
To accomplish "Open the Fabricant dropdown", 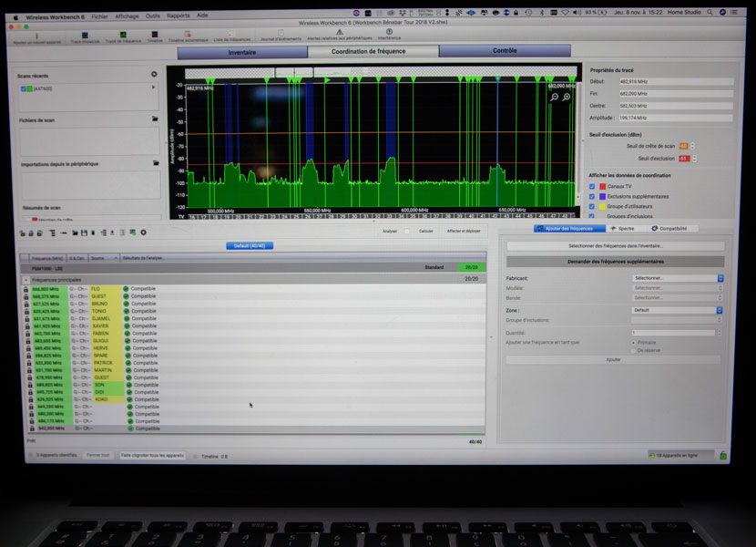I will [x=678, y=278].
